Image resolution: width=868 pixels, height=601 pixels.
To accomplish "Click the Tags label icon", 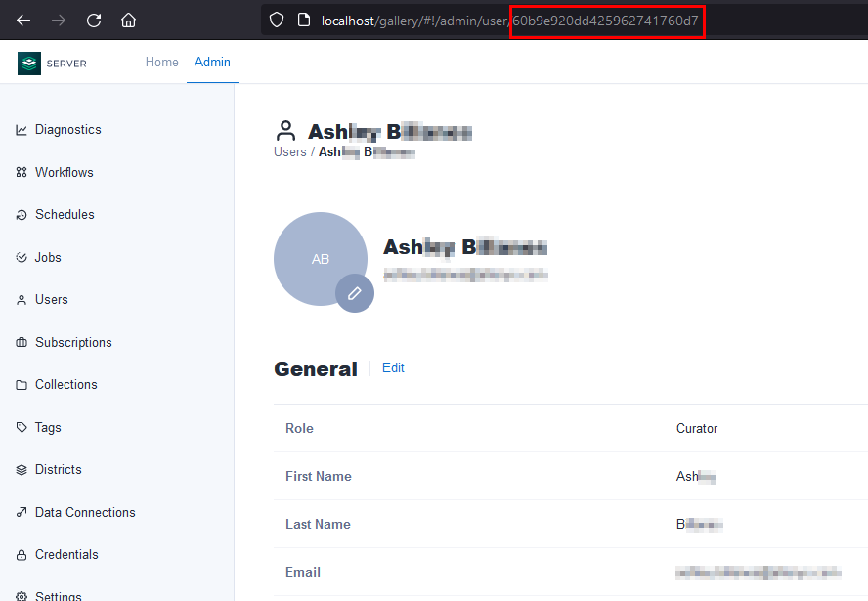I will 22,427.
